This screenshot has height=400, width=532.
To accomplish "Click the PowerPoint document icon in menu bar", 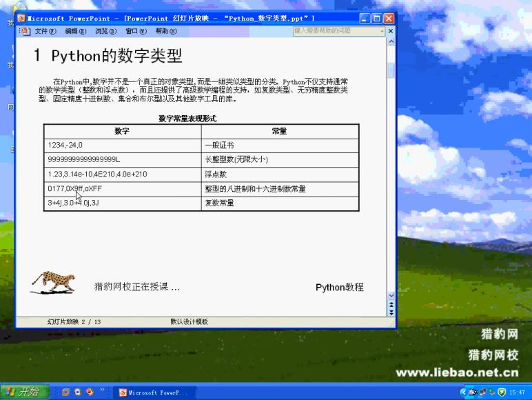I will (25, 31).
